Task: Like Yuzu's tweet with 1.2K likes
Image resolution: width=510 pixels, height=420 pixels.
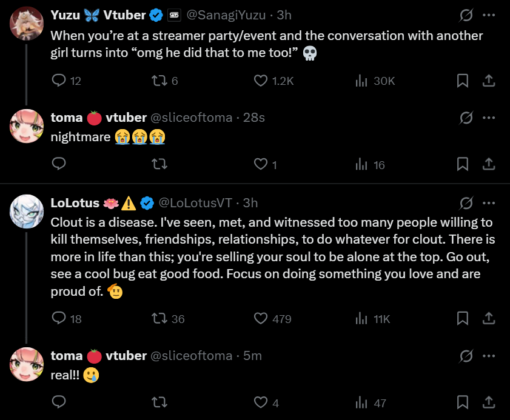Action: pyautogui.click(x=261, y=81)
